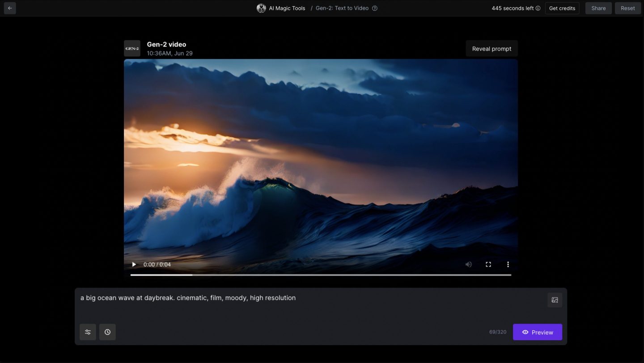
Task: Open the generation settings sliders icon
Action: (x=88, y=332)
